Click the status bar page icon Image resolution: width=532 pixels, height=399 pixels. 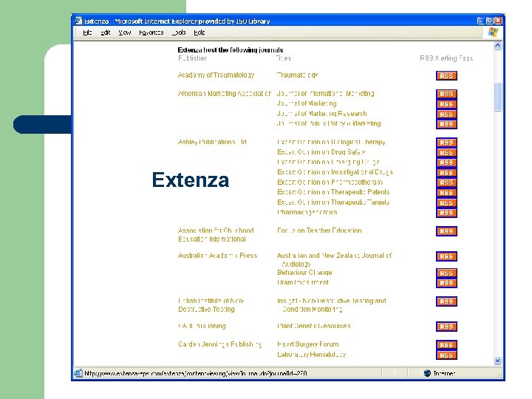[x=78, y=373]
